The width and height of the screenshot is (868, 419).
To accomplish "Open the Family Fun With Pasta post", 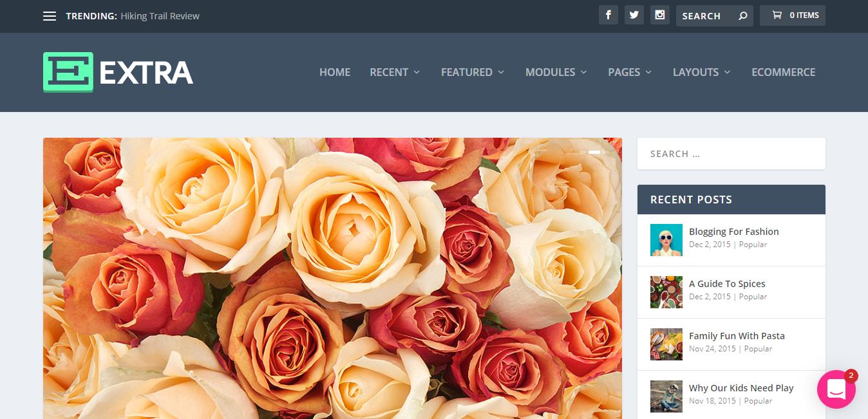I will point(737,336).
